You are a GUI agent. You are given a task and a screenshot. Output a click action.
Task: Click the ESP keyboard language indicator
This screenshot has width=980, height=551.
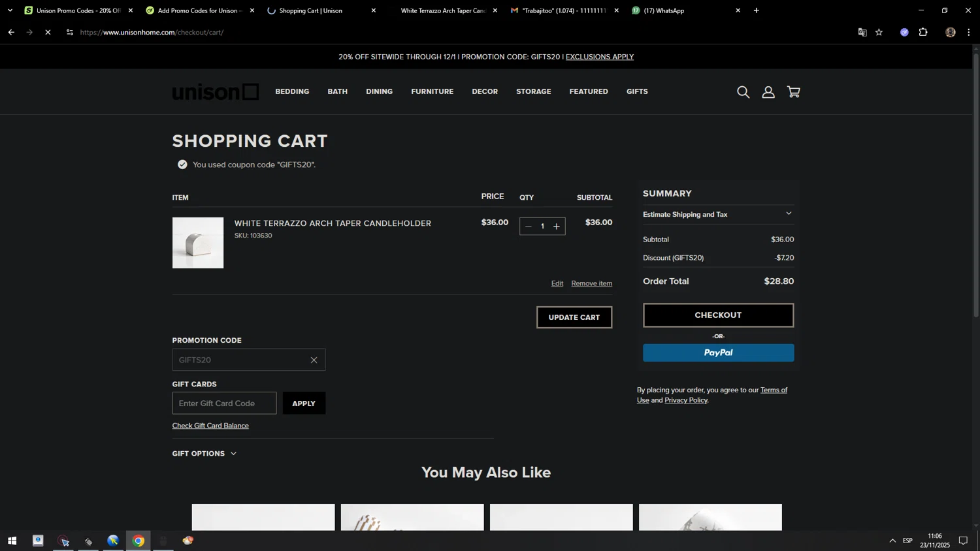(907, 541)
